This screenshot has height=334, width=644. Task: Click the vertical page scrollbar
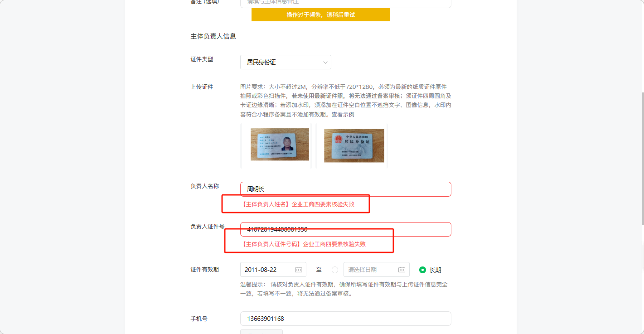click(642, 159)
